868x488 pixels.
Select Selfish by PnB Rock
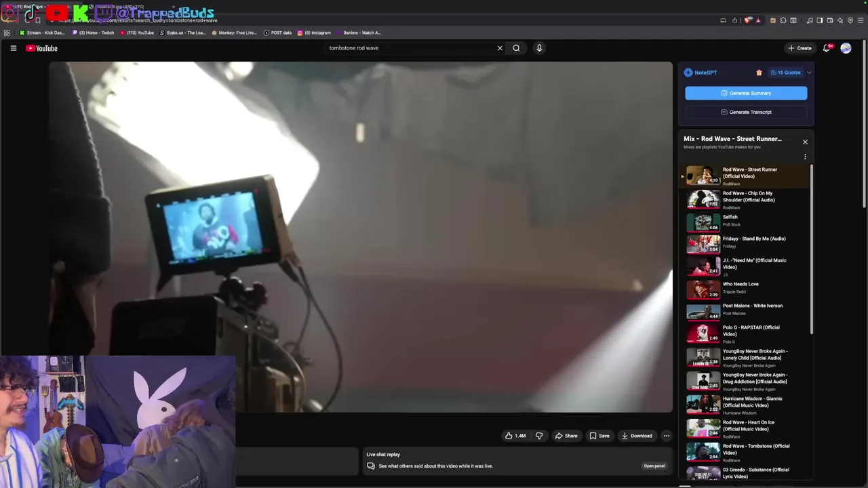[x=745, y=222]
